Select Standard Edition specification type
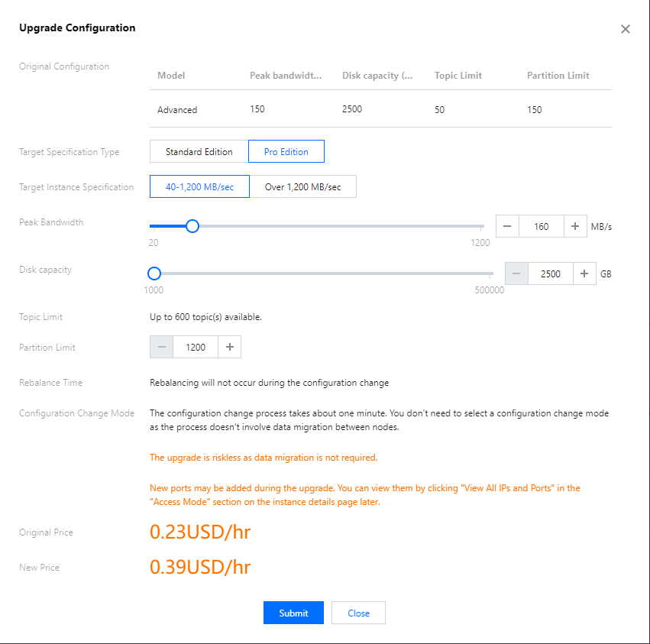 pyautogui.click(x=199, y=151)
